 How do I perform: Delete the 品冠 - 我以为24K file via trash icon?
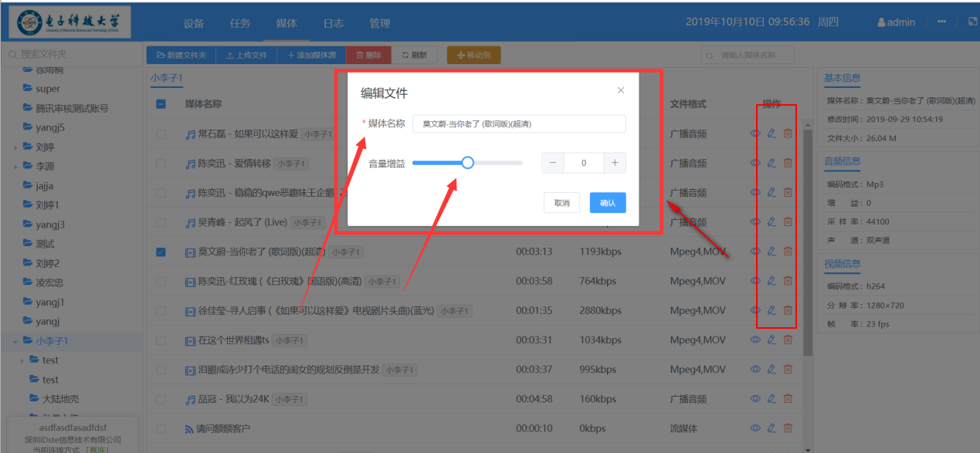point(788,399)
